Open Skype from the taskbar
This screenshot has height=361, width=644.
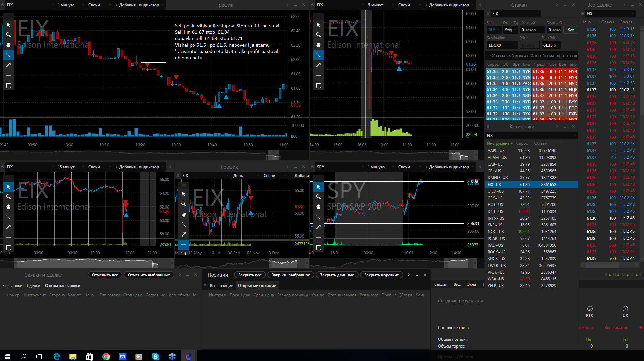[155, 356]
